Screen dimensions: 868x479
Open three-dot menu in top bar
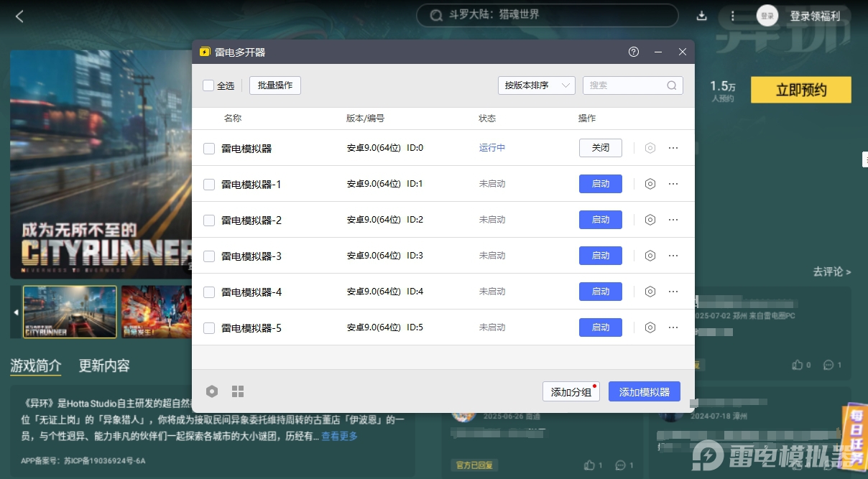coord(733,16)
